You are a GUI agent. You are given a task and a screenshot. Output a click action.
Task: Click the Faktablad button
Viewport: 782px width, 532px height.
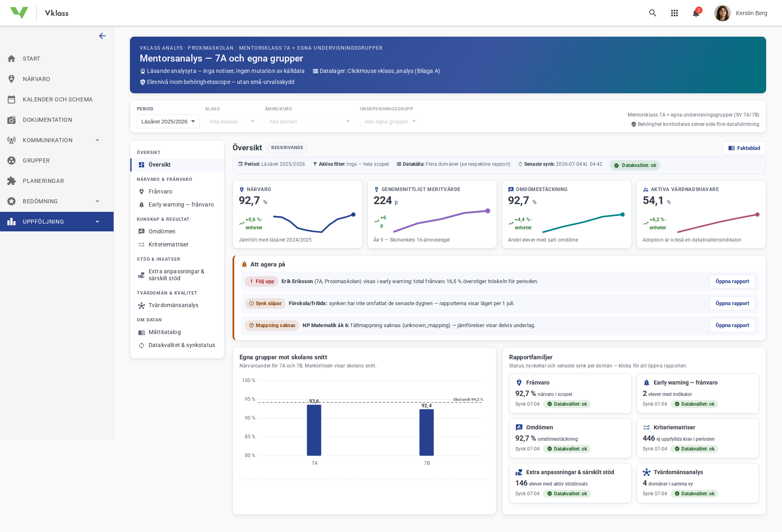tap(744, 148)
